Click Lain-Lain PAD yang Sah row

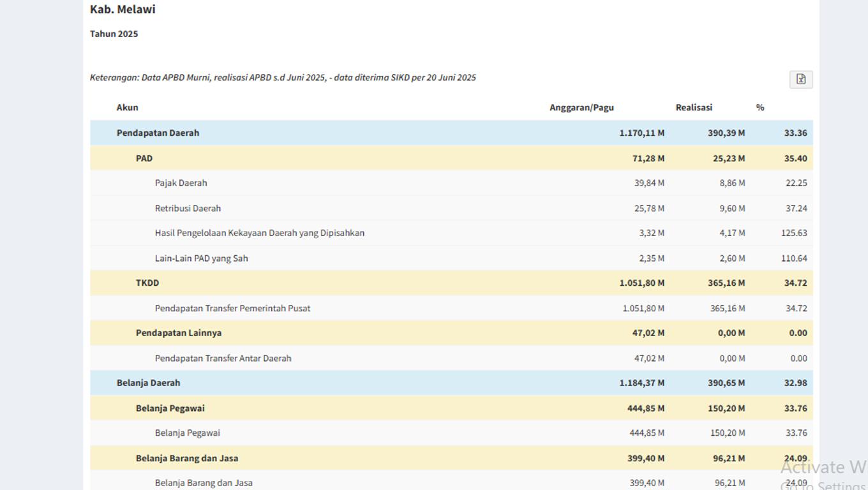(x=201, y=258)
